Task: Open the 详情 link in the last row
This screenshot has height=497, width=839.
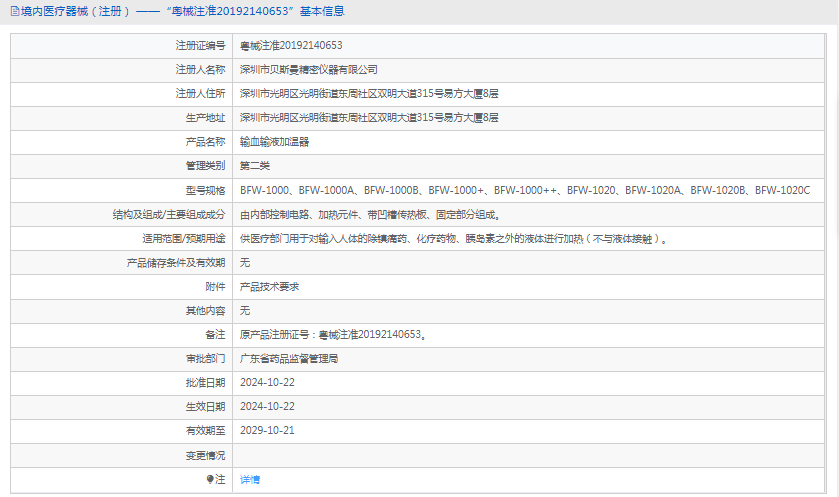Action: (x=250, y=479)
